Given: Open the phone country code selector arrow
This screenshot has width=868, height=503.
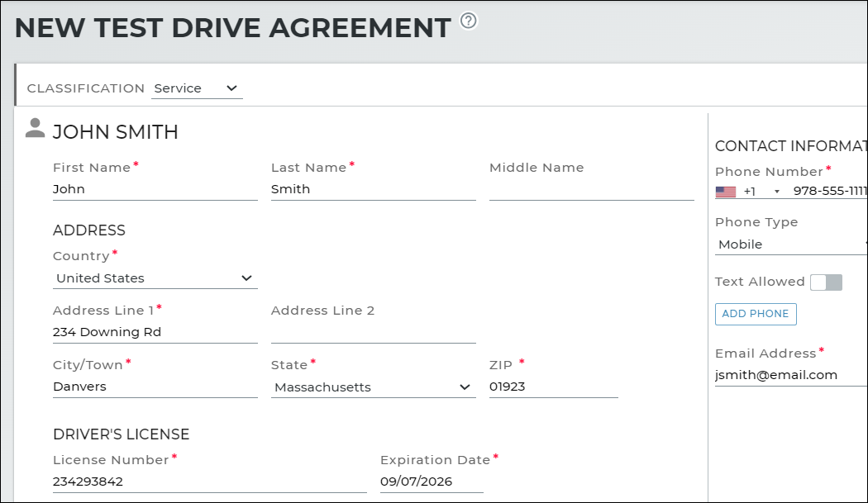Looking at the screenshot, I should 776,192.
